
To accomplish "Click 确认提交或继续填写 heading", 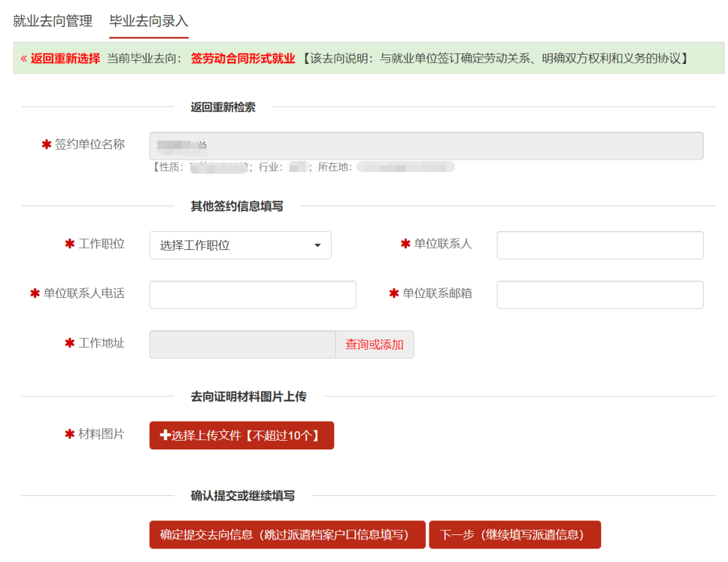I will pos(243,496).
